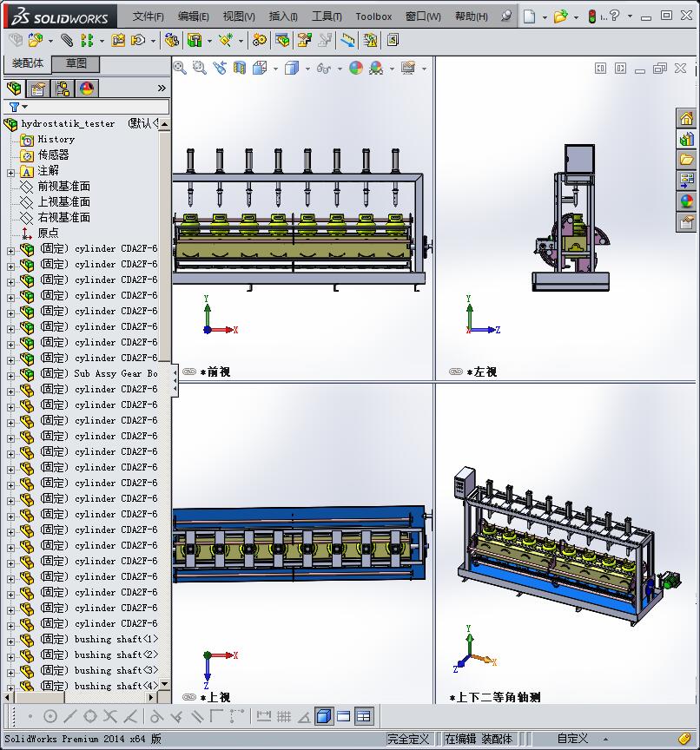Open the 编辑(E) menu
This screenshot has height=750, width=700.
(194, 16)
